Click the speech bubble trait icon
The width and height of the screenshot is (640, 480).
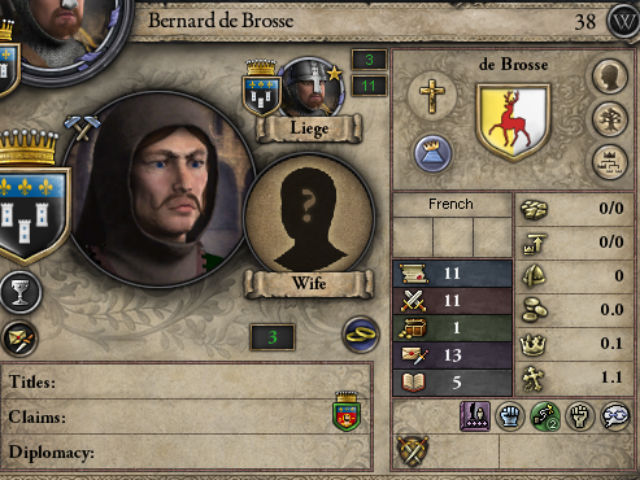(615, 416)
